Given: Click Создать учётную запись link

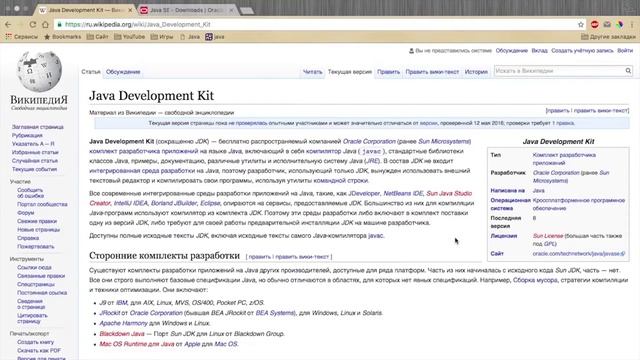Looking at the screenshot, I should tap(582, 51).
